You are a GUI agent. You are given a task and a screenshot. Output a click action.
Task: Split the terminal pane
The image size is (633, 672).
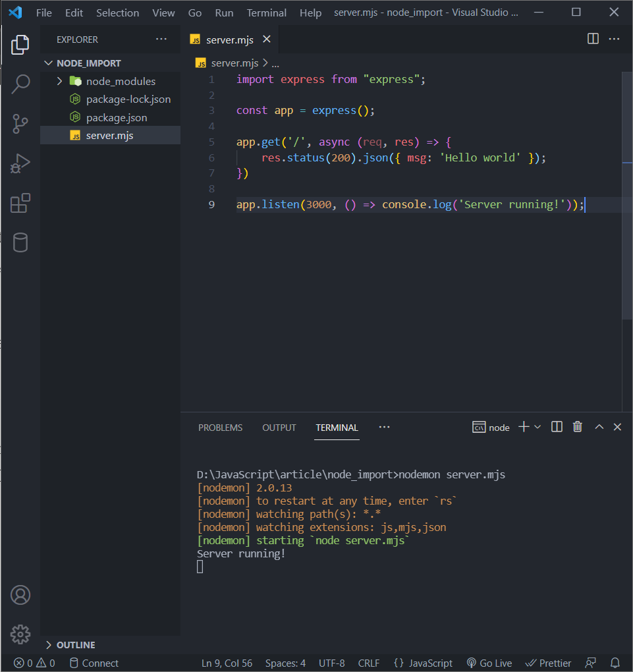[x=556, y=426]
